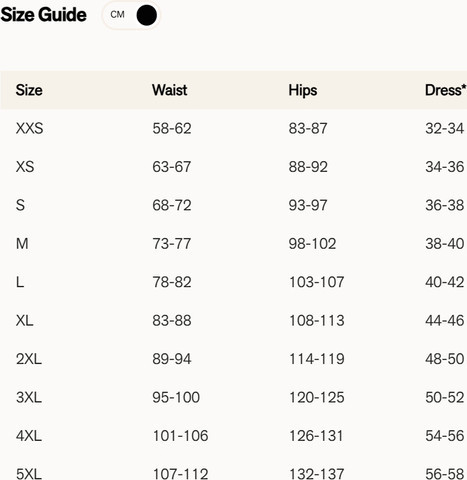Click the black toggle knob

pyautogui.click(x=147, y=15)
